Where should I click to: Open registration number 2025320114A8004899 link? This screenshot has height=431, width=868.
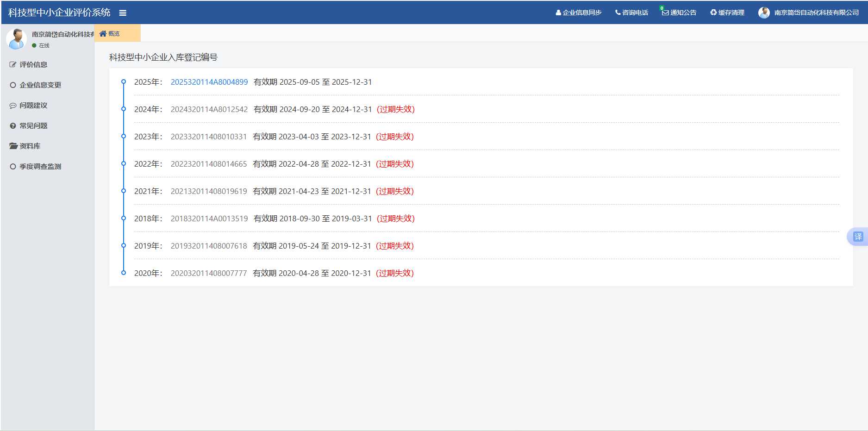point(209,82)
